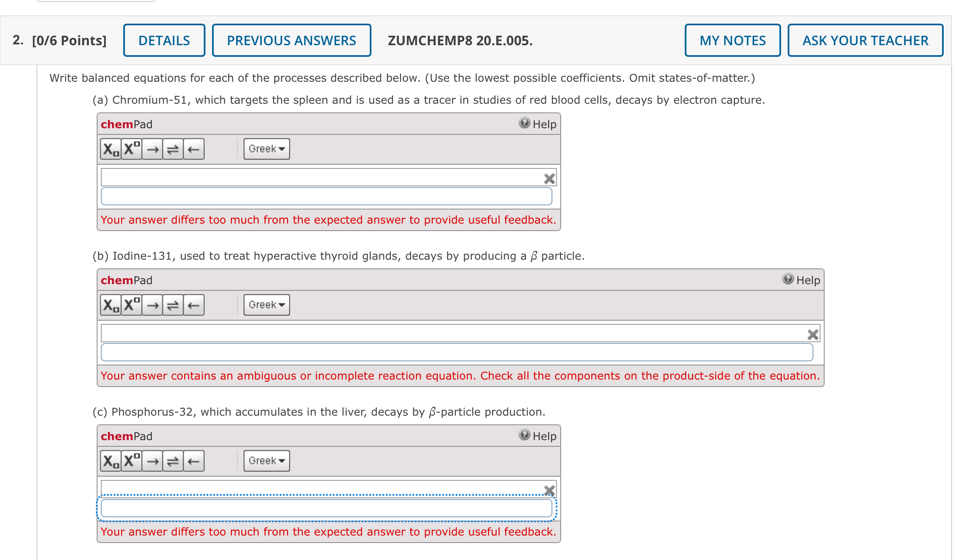Insert left arrow in part (b) chemPad
The image size is (957, 560).
(193, 305)
